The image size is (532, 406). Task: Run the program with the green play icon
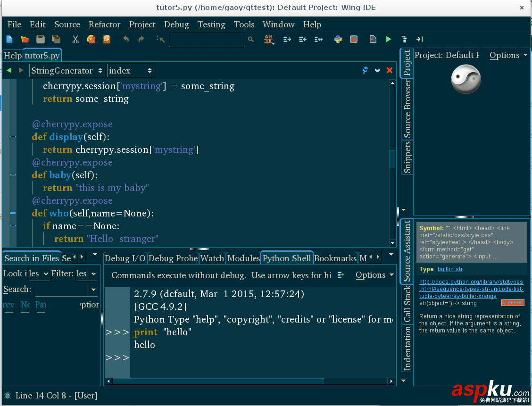coord(388,40)
